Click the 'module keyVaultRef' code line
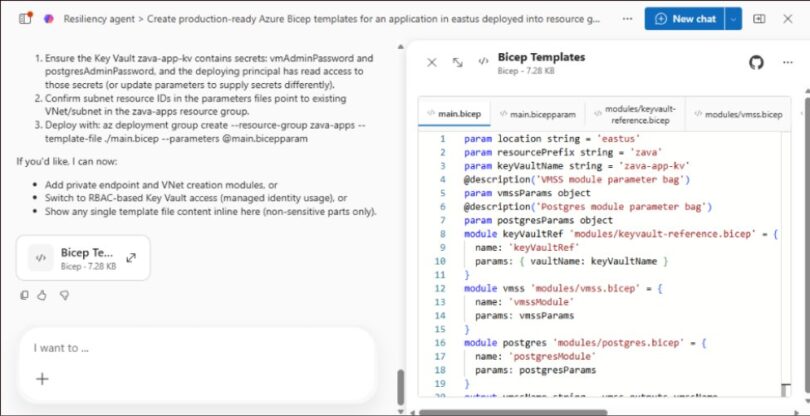Viewport: 810px width, 416px height. [x=621, y=234]
